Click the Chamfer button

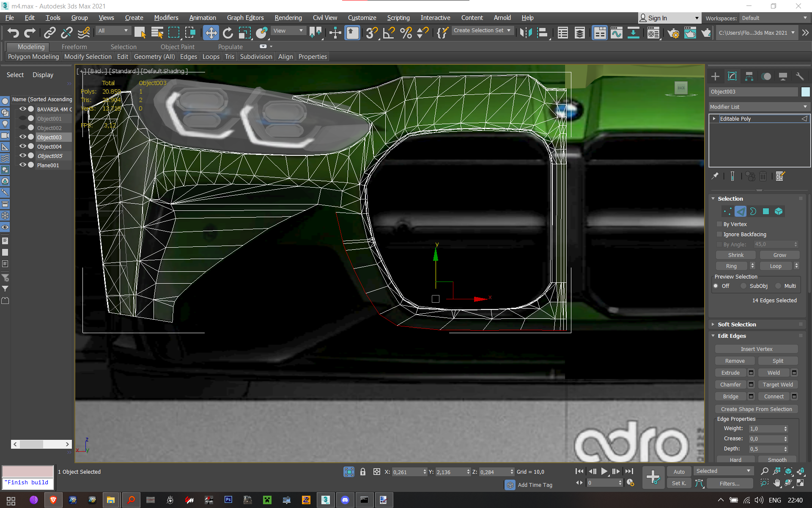pos(730,384)
